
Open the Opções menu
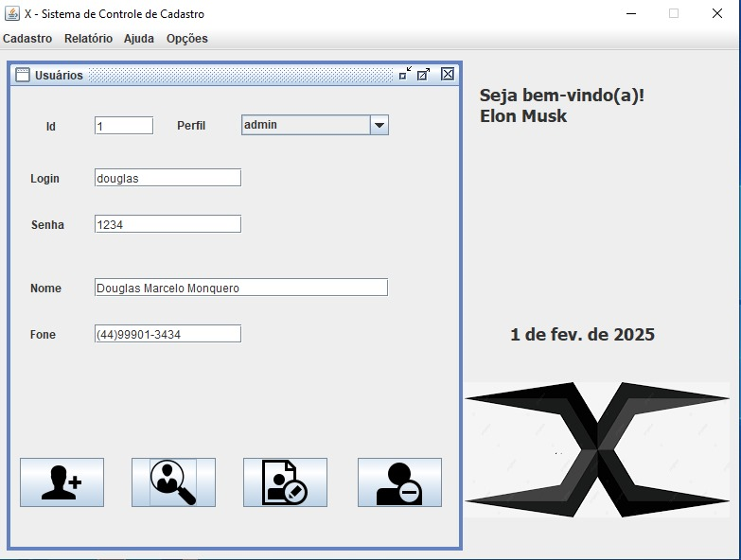click(187, 39)
